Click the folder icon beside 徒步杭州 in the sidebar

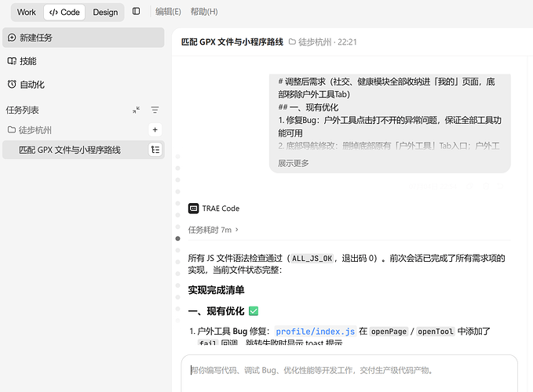pyautogui.click(x=12, y=129)
